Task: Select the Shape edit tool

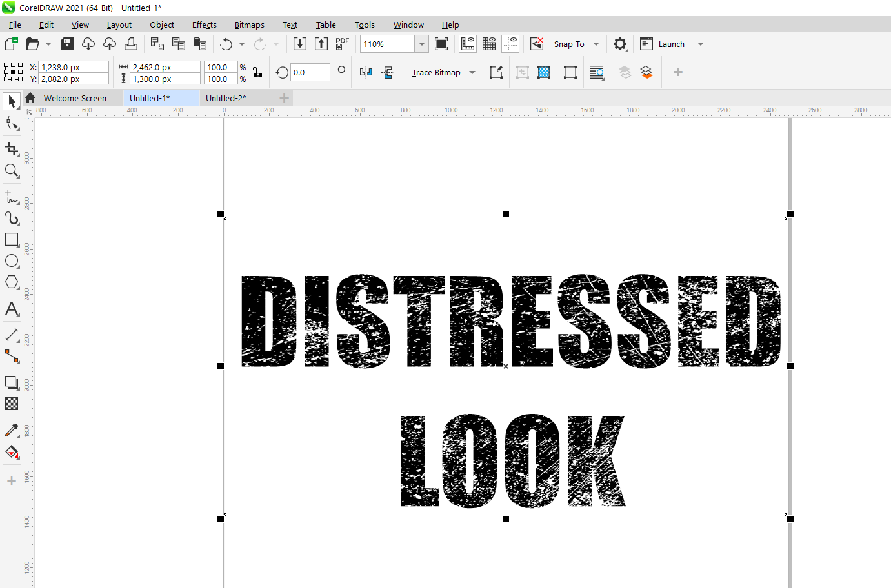Action: [12, 123]
